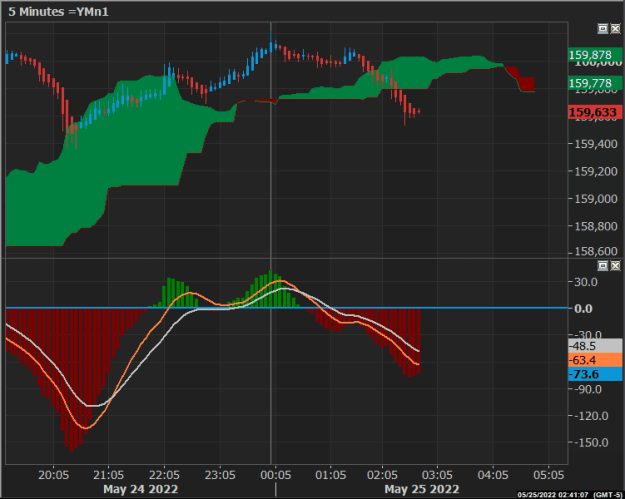Click the 158,600 price axis value
The height and width of the screenshot is (499, 625).
click(596, 251)
